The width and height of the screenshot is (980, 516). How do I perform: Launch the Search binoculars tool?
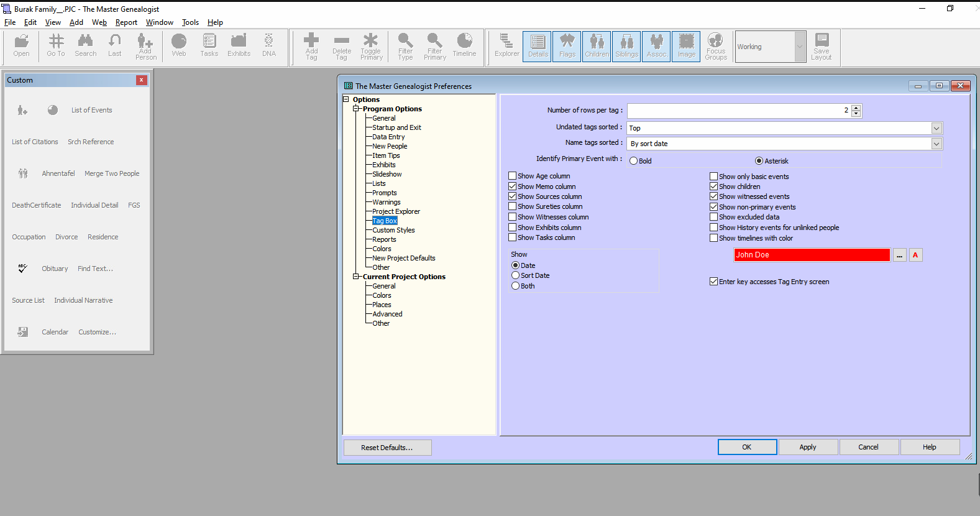(86, 45)
